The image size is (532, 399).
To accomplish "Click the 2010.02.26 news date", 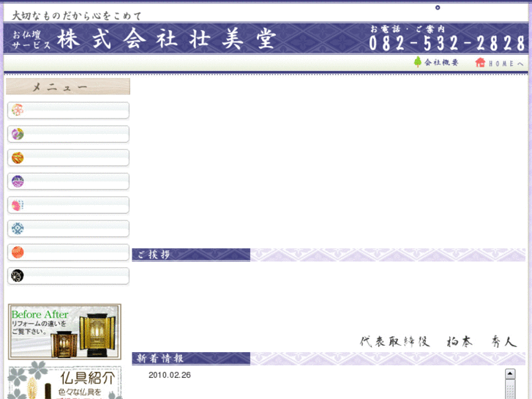I will pyautogui.click(x=170, y=375).
